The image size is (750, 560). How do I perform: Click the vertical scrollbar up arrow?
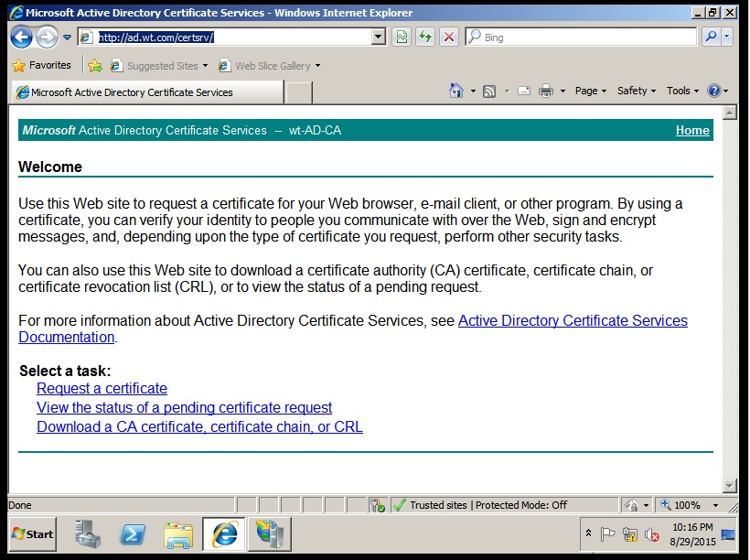[730, 113]
